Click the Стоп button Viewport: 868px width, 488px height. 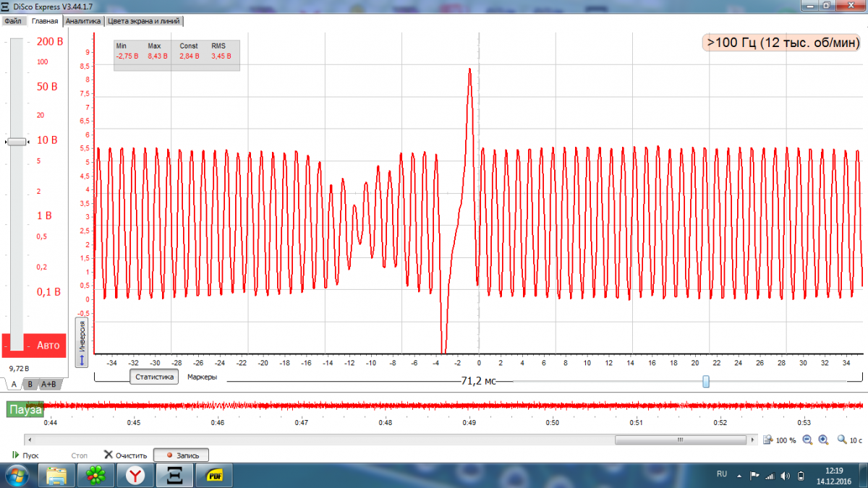pyautogui.click(x=80, y=455)
